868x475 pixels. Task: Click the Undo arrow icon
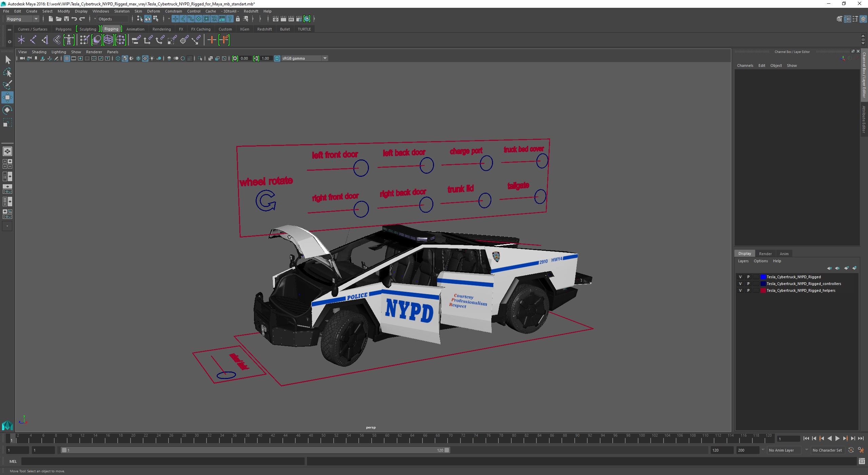pos(74,19)
